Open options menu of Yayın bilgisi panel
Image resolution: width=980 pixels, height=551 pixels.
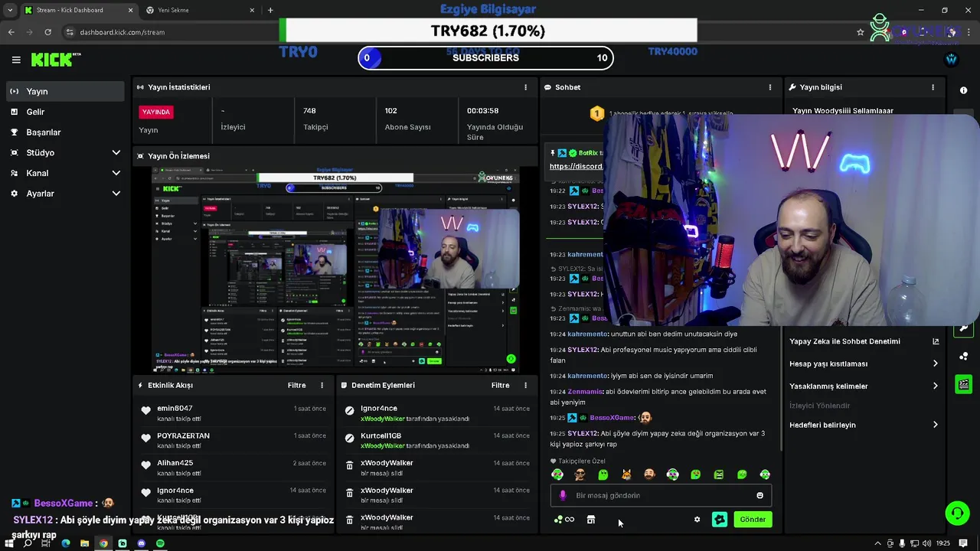pos(933,87)
